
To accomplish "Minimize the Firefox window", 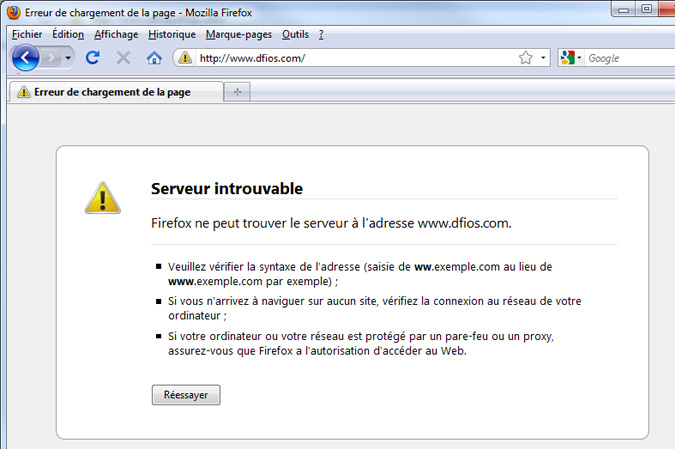I will (x=623, y=9).
